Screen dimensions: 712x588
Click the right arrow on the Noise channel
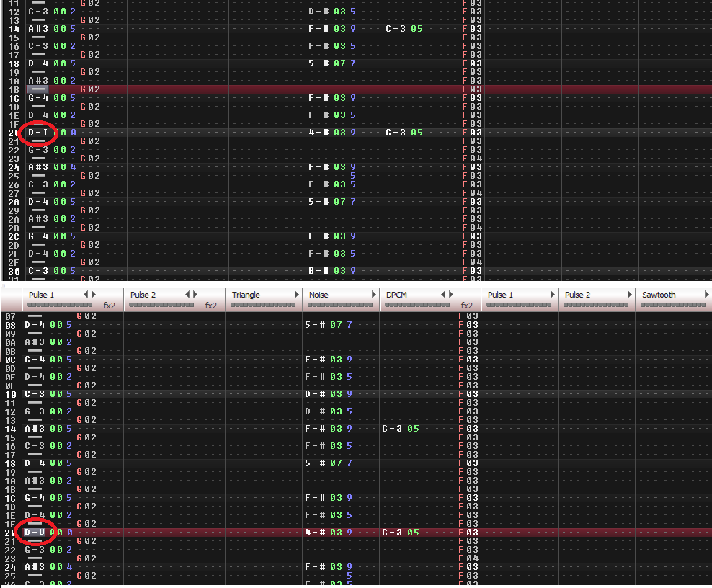(x=373, y=295)
